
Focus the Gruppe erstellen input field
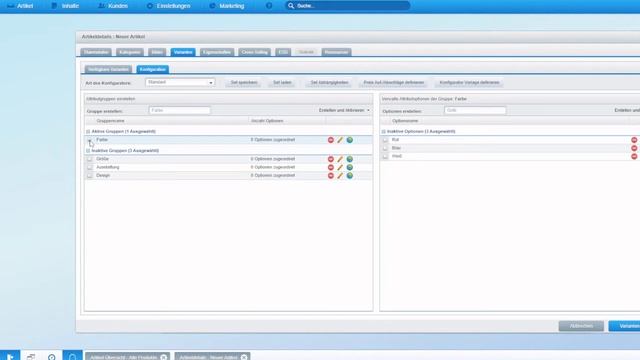click(x=180, y=110)
